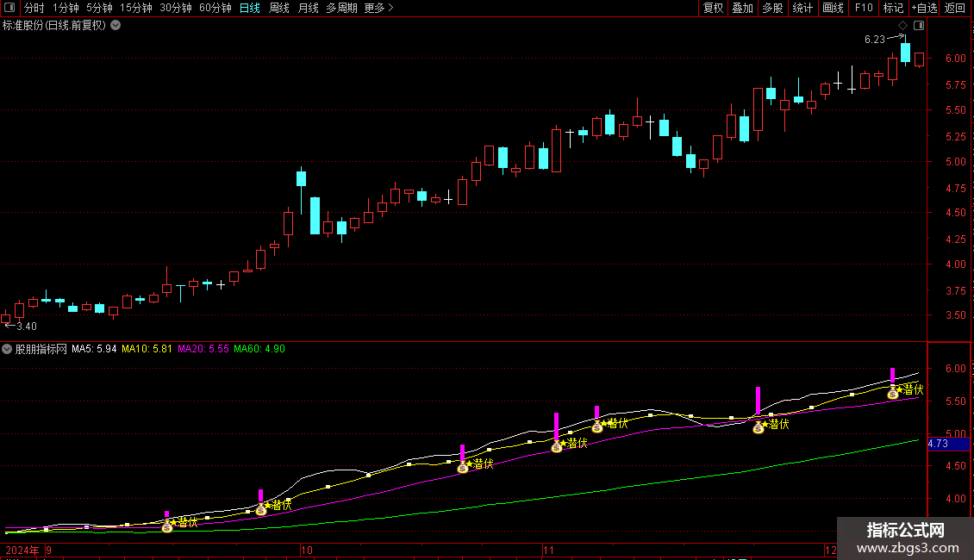Click the 标记 mark button

893,8
